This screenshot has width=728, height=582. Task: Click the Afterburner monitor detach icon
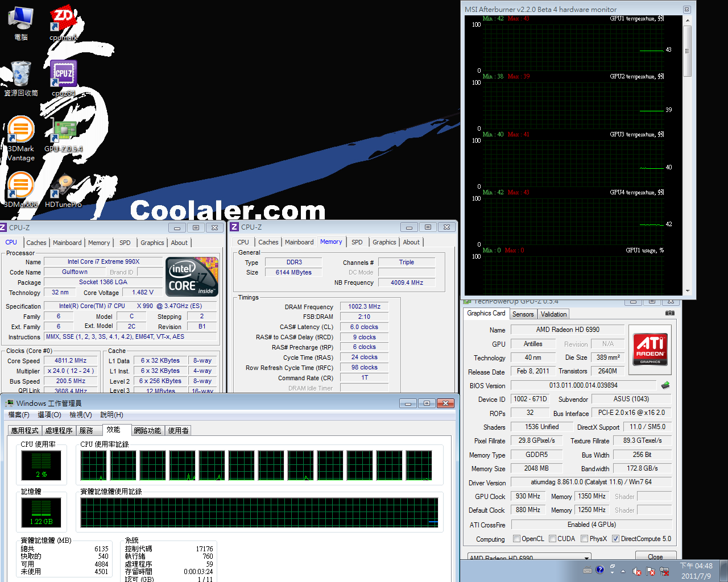coord(686,9)
